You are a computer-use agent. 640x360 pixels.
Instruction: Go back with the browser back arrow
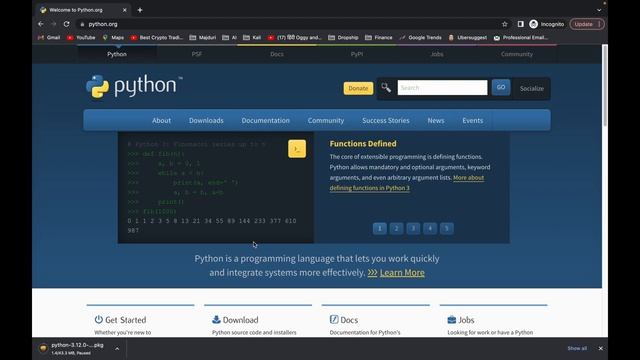click(41, 24)
